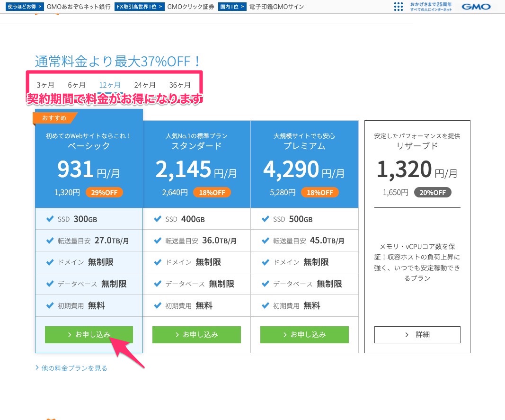Click the SSD 300GB checkmark icon
This screenshot has width=505, height=420.
[x=50, y=219]
